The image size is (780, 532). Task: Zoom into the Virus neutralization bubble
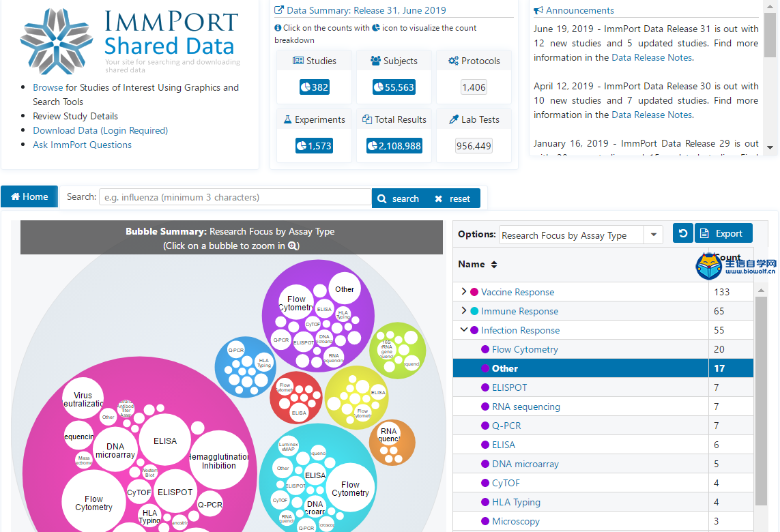(x=83, y=399)
